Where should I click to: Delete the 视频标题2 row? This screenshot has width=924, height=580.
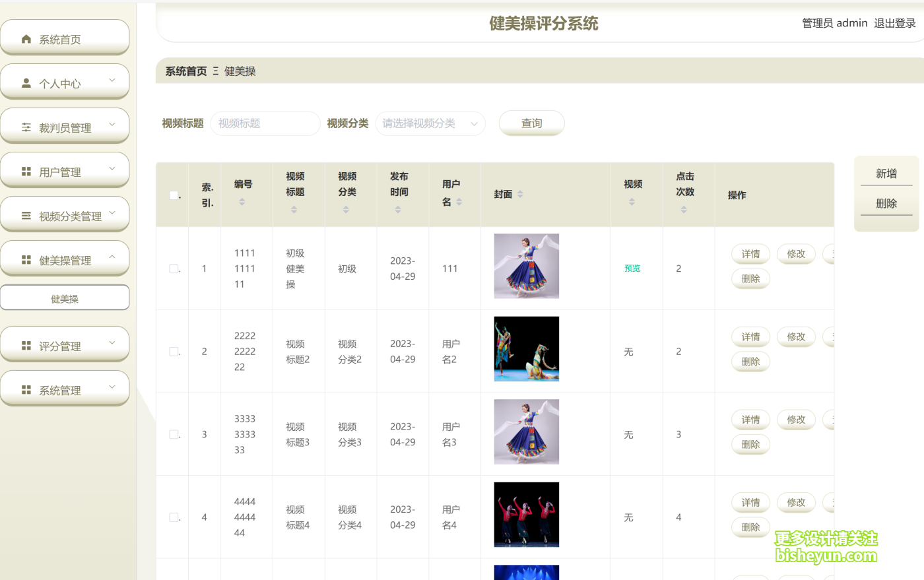[750, 362]
